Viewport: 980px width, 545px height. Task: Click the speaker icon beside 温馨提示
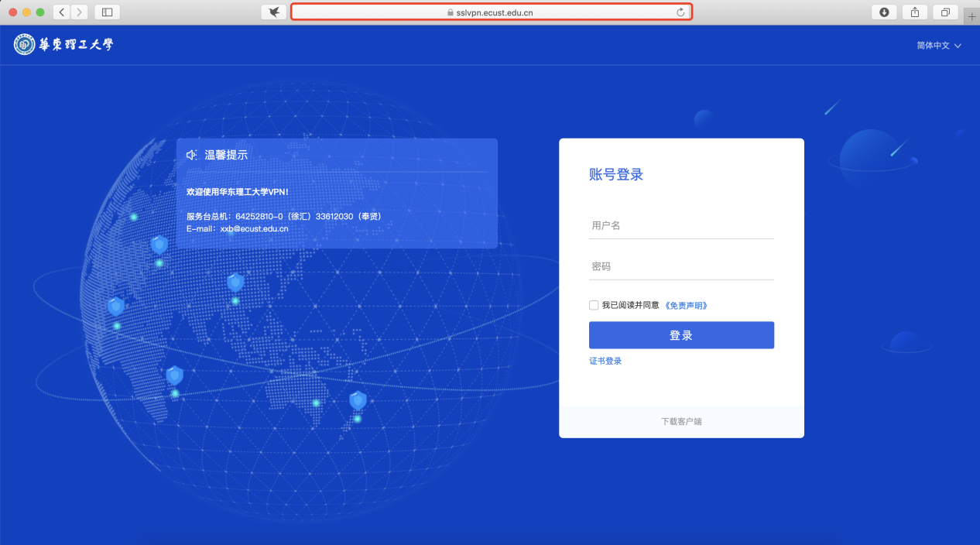(191, 155)
